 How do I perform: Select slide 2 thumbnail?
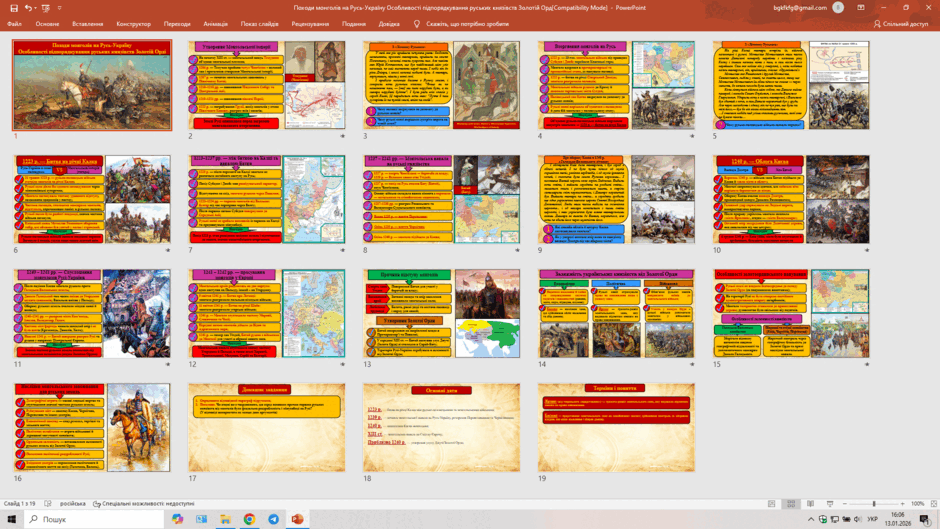tap(267, 85)
